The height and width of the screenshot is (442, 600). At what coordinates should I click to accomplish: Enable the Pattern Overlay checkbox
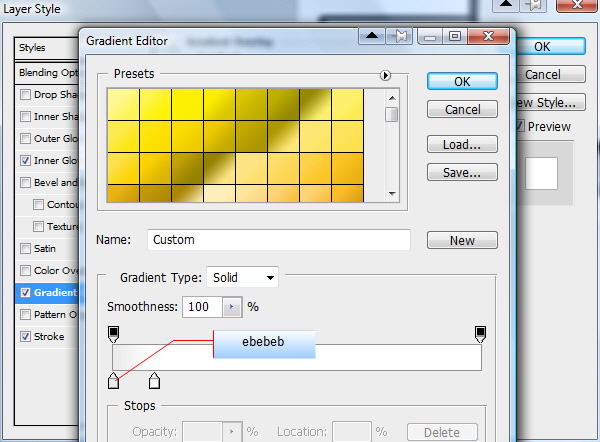click(25, 315)
